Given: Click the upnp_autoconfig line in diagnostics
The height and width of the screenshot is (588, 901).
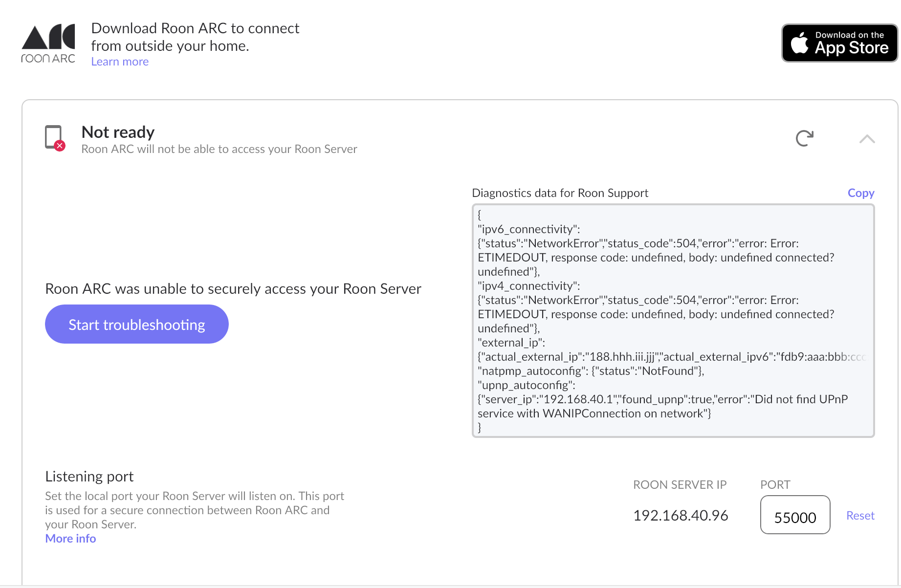Looking at the screenshot, I should pyautogui.click(x=527, y=385).
